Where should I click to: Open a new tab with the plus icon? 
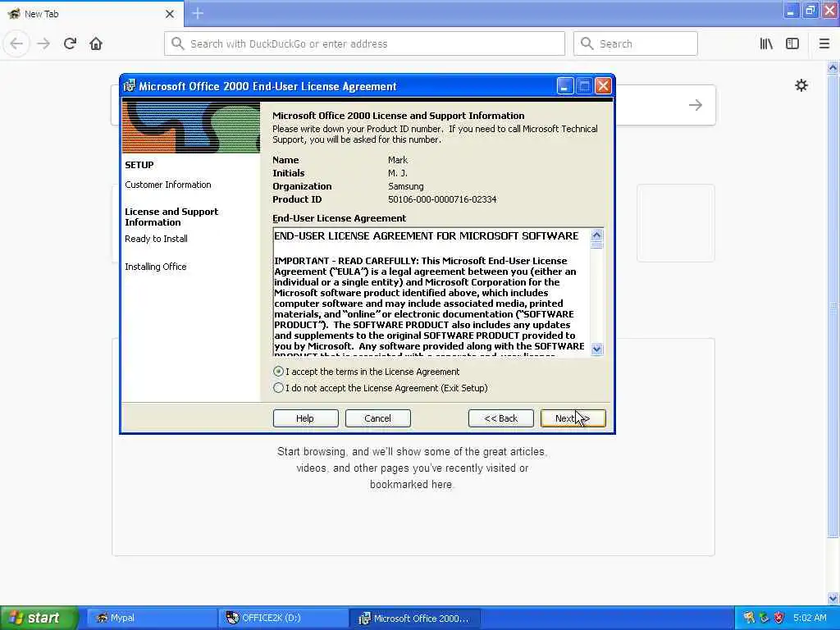[x=198, y=13]
